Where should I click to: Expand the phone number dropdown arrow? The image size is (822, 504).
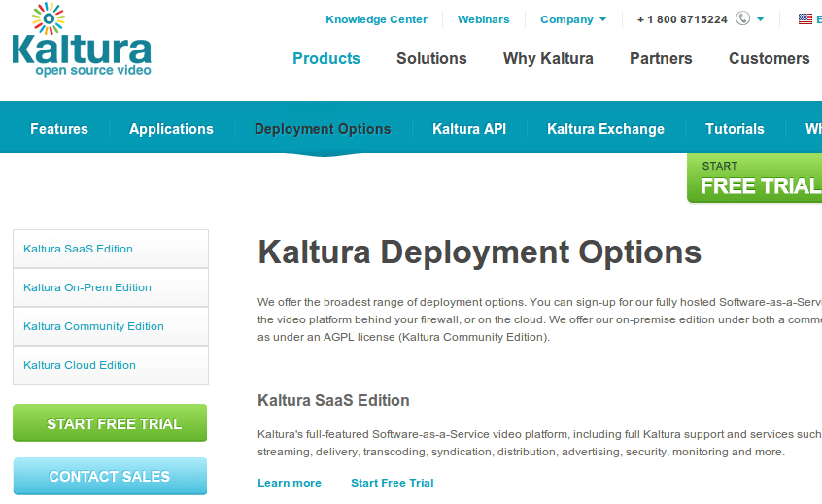[x=760, y=19]
